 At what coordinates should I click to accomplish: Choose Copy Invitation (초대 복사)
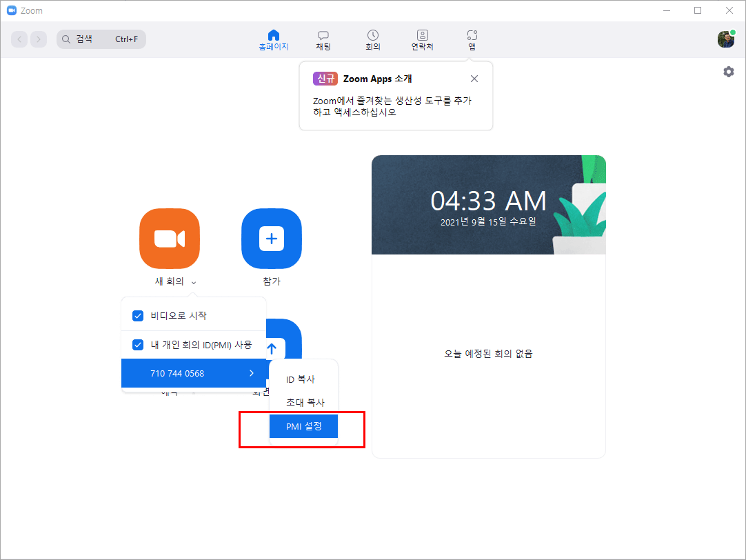[x=303, y=403]
